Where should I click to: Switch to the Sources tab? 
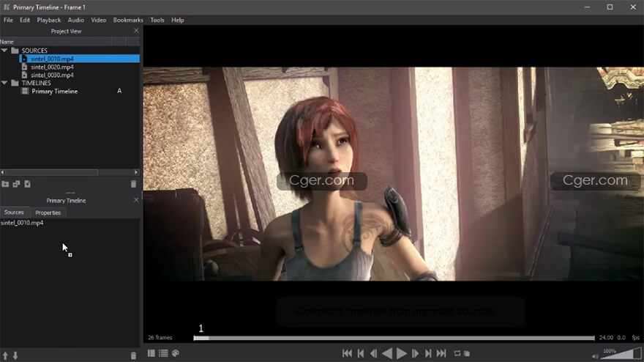pos(14,213)
